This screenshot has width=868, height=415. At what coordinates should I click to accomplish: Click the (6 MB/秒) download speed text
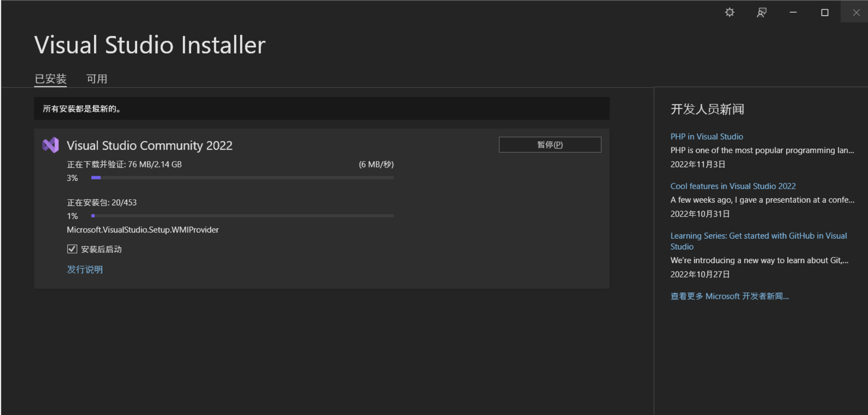376,165
